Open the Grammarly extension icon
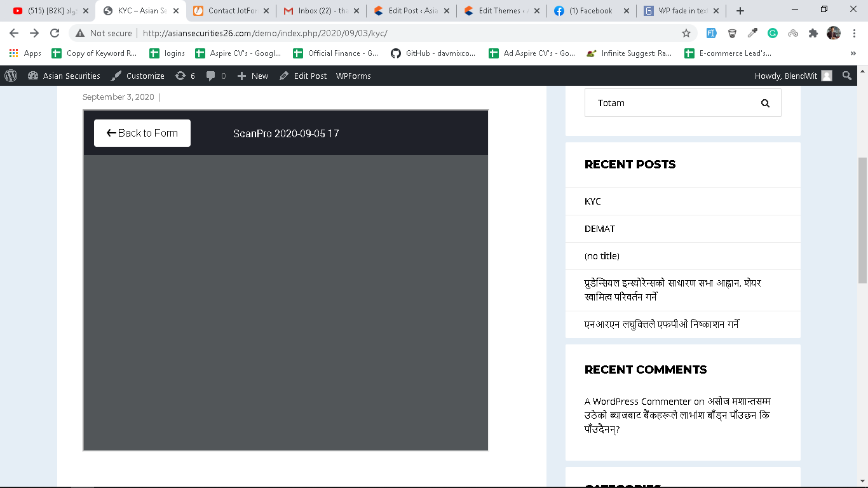The height and width of the screenshot is (488, 868). 773,33
